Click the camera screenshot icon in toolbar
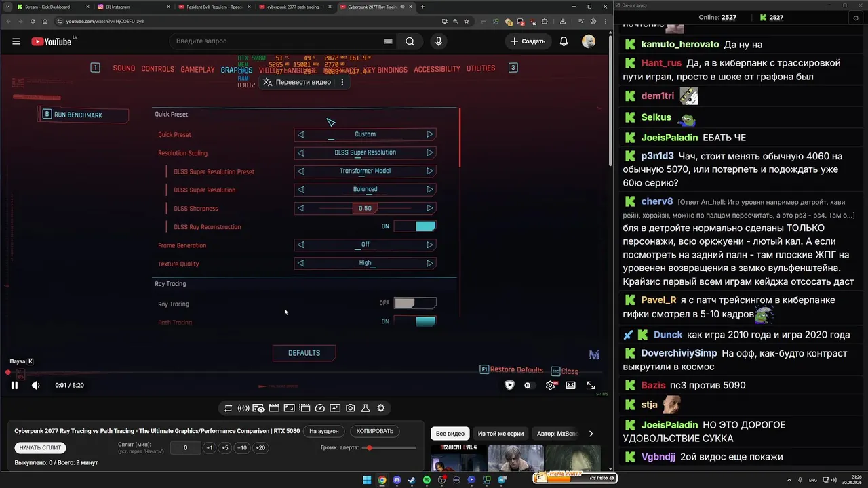Viewport: 868px width, 488px height. tap(350, 408)
